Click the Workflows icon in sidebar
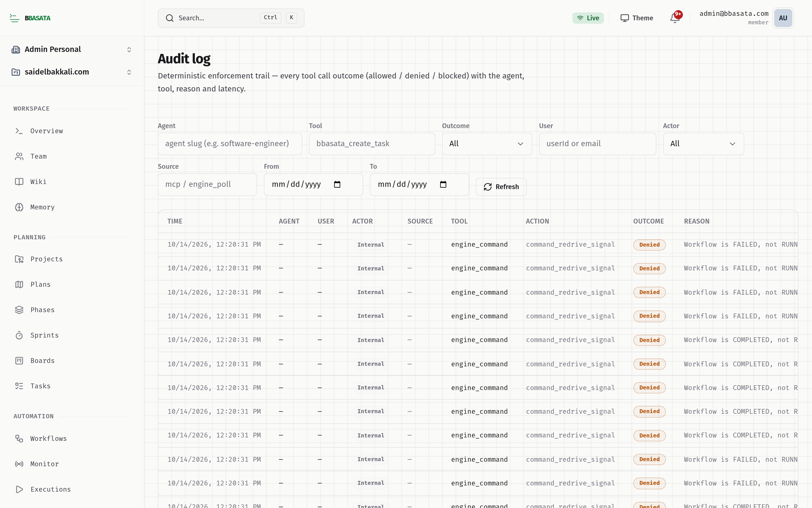The image size is (812, 508). pos(19,439)
